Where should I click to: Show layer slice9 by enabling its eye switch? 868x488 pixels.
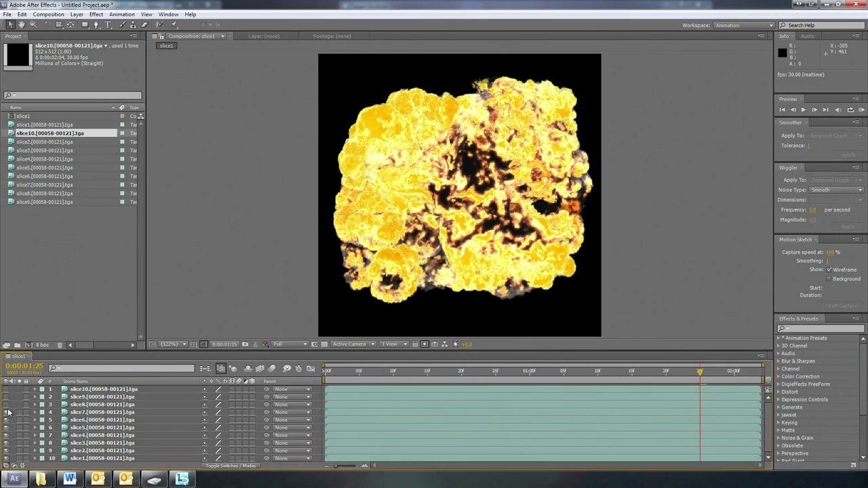[x=6, y=396]
